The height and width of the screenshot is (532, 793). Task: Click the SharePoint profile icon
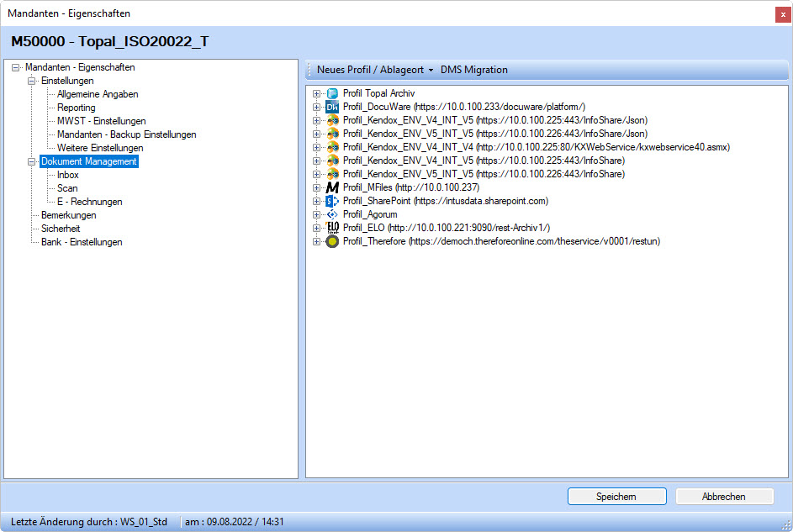pos(332,202)
